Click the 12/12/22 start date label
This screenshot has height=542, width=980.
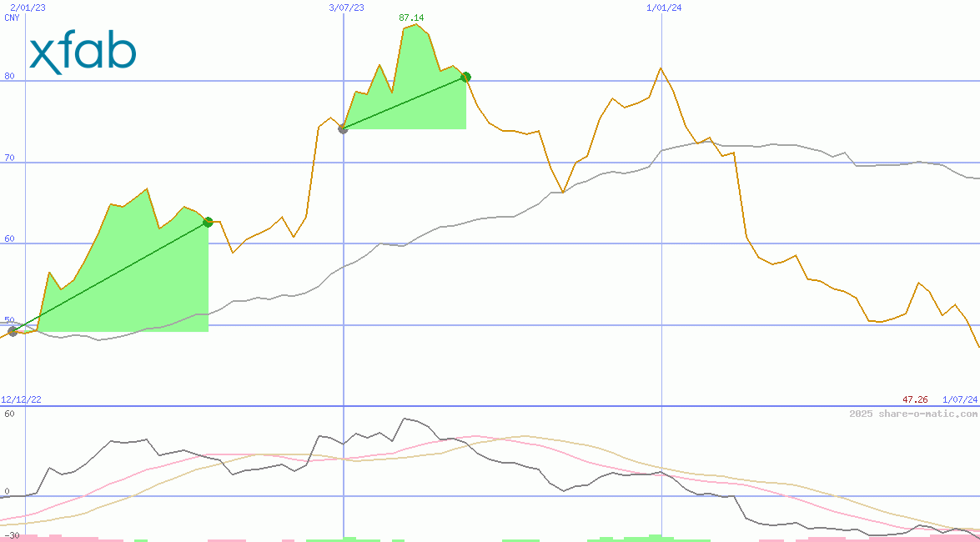(21, 400)
